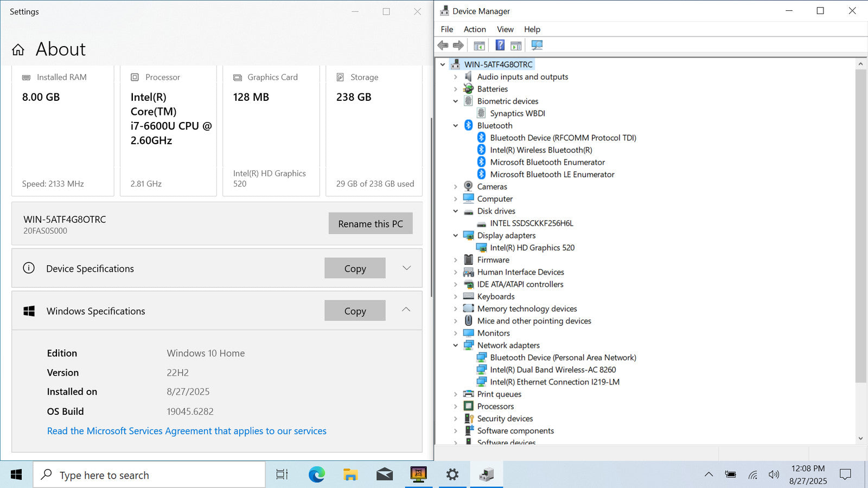Click the Show/Hide Console Tree toolbar icon
868x488 pixels.
479,46
